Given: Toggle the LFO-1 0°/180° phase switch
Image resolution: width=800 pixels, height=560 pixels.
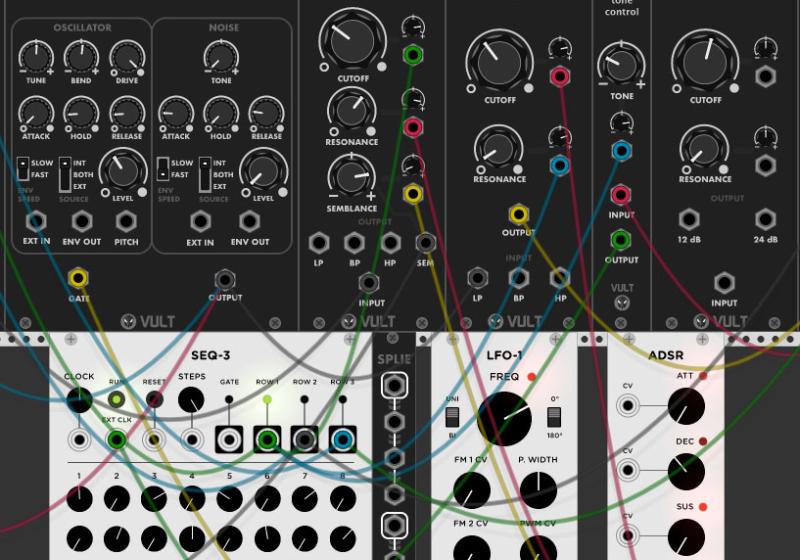Looking at the screenshot, I should pyautogui.click(x=554, y=419).
